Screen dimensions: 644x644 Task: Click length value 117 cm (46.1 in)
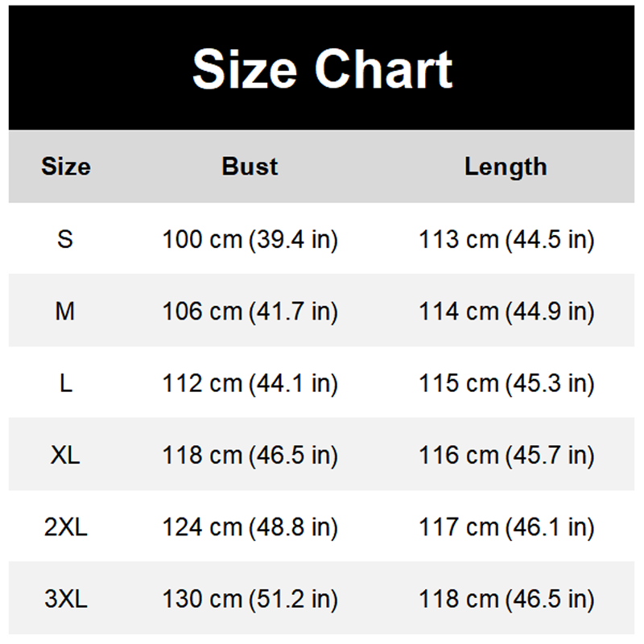point(506,528)
